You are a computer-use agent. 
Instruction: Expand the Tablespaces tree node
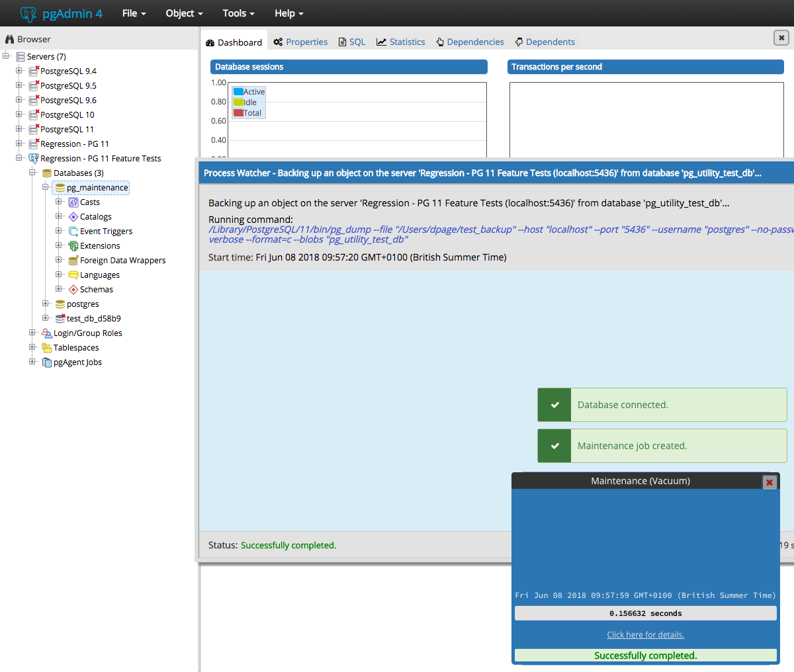pyautogui.click(x=32, y=347)
